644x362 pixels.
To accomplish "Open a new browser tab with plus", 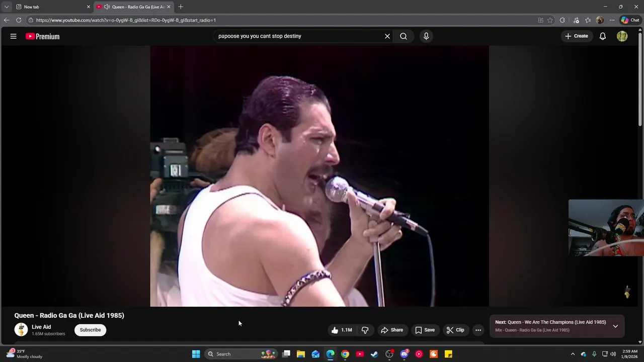I will pyautogui.click(x=181, y=7).
